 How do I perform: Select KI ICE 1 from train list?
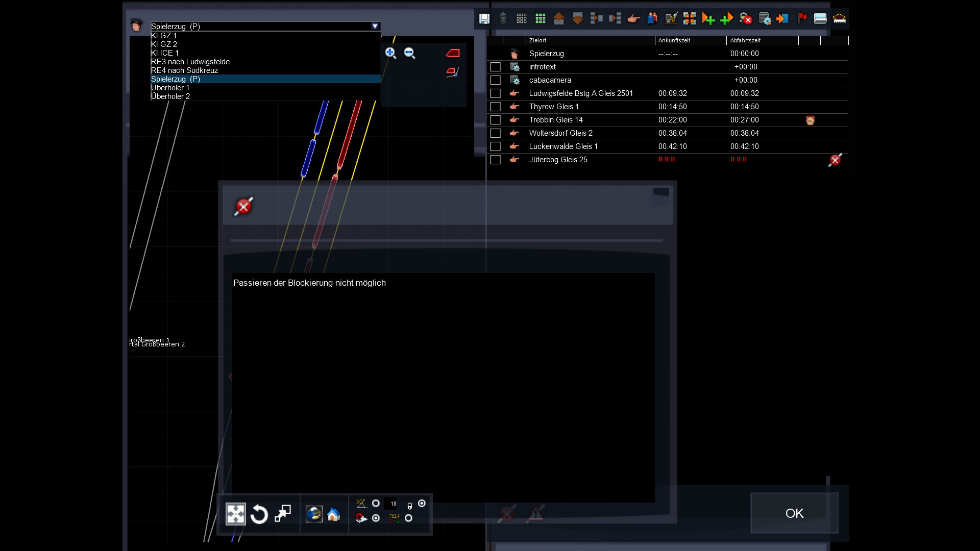click(165, 53)
